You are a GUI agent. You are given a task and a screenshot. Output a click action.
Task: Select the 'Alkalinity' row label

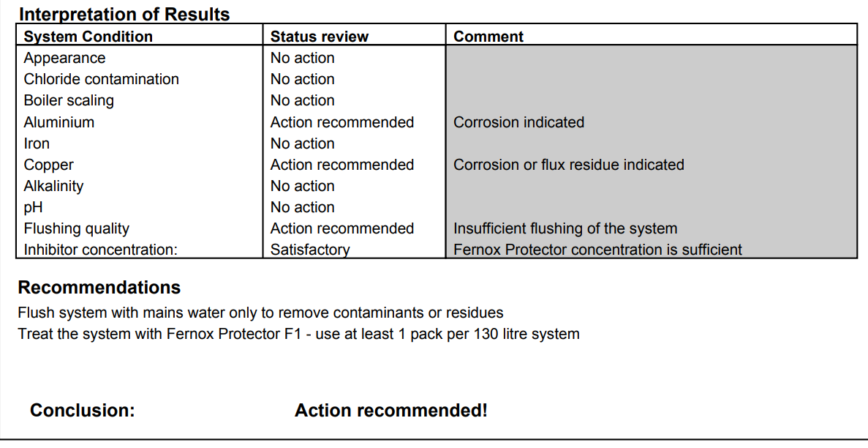click(53, 186)
